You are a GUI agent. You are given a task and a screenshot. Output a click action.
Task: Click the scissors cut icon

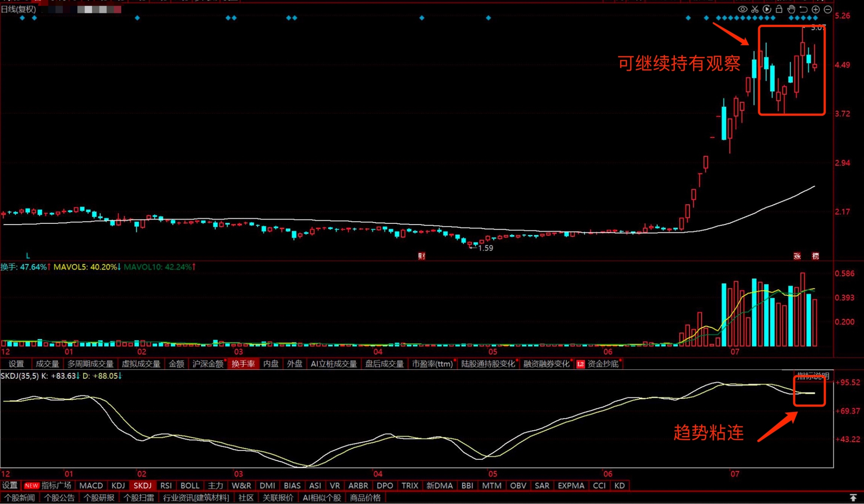[755, 9]
